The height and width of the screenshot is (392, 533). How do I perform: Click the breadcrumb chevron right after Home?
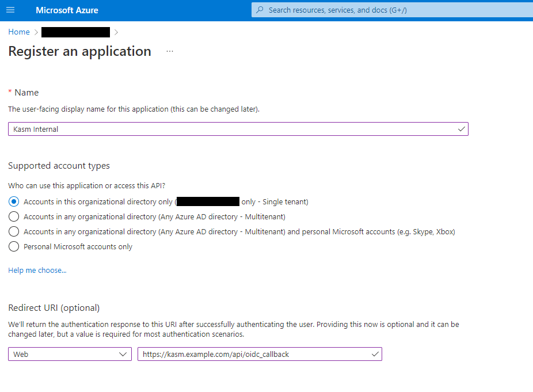pyautogui.click(x=36, y=32)
